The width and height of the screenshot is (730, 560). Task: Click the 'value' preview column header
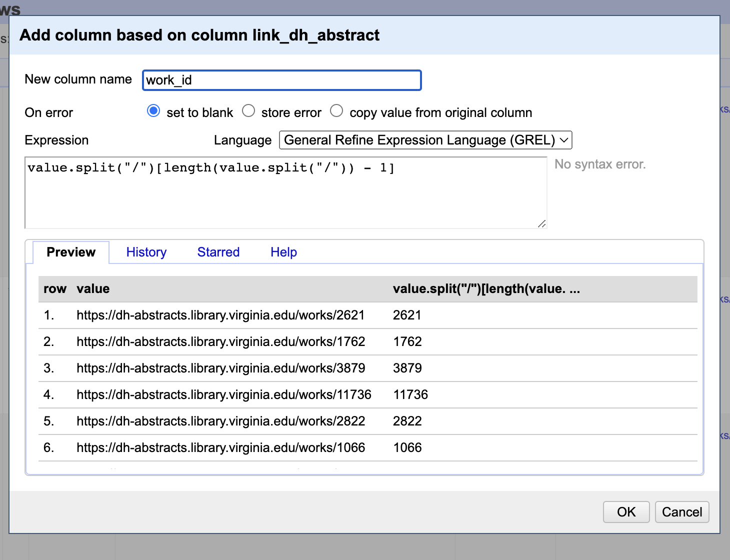point(93,288)
